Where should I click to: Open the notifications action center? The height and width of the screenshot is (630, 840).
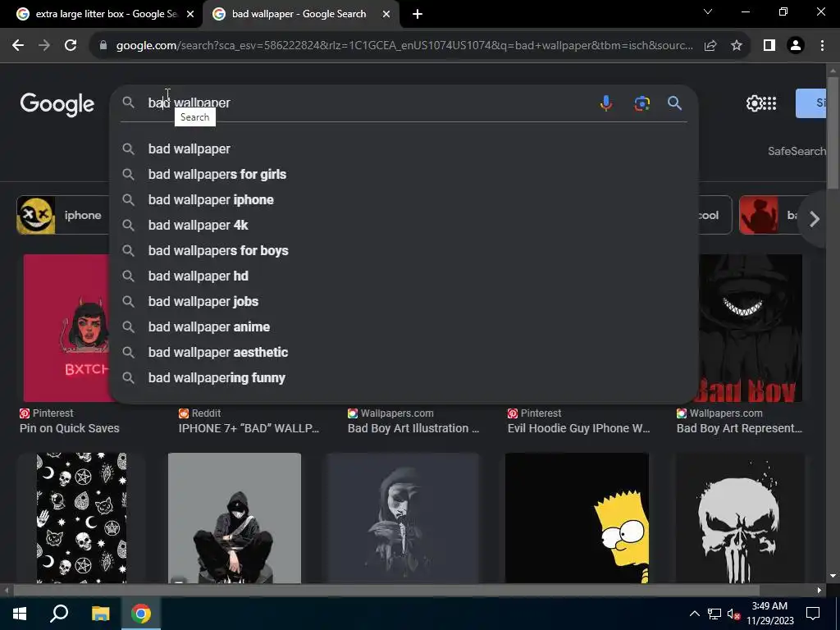tap(813, 614)
